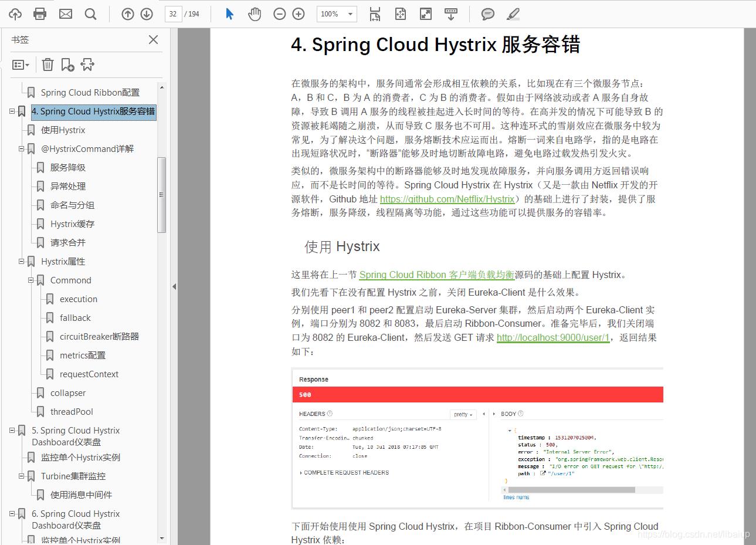The height and width of the screenshot is (545, 756).
Task: Collapse the 4. Spring Cloud Hystrix bookmark
Action: pyautogui.click(x=12, y=111)
